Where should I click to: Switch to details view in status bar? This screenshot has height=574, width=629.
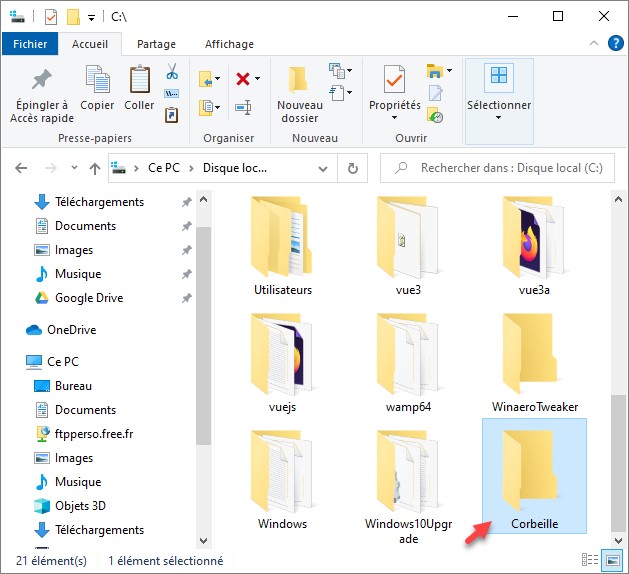(593, 561)
